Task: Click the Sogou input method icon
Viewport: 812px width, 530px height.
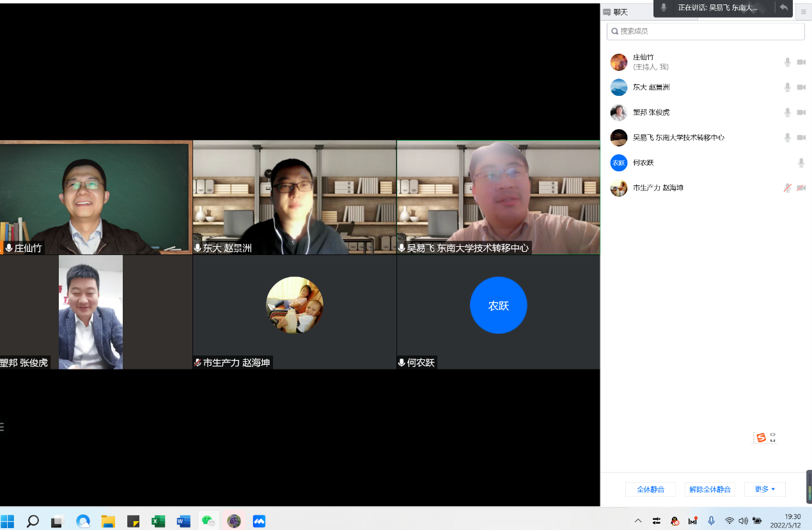Action: click(x=761, y=437)
